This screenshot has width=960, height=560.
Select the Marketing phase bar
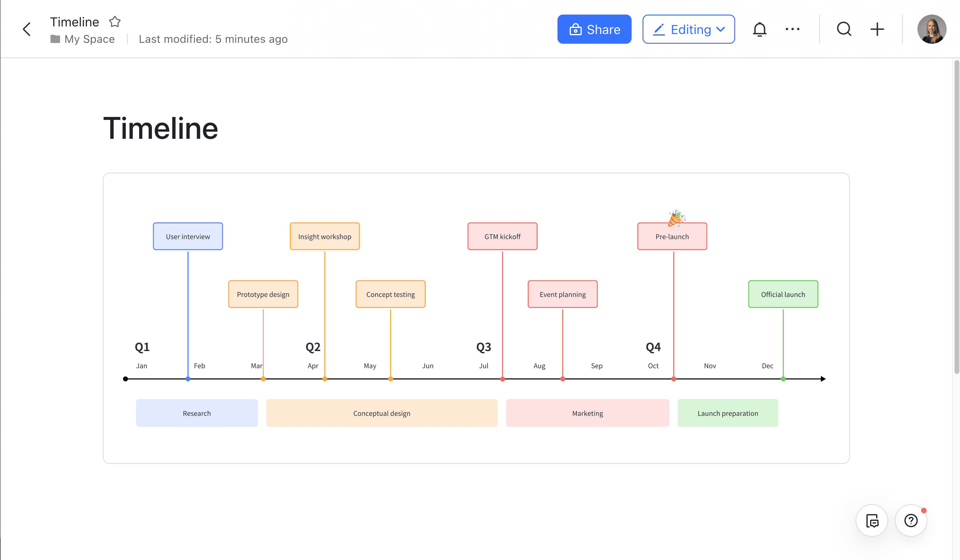[x=587, y=413]
